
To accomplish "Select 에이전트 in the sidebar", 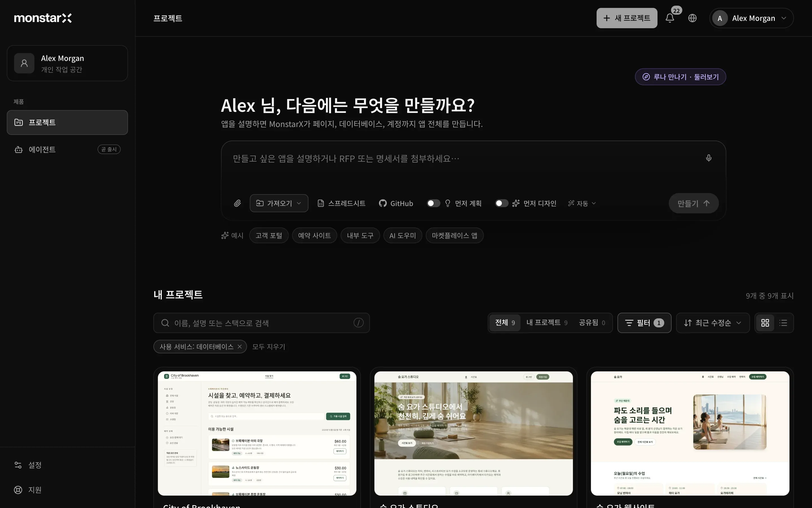I will pyautogui.click(x=67, y=150).
